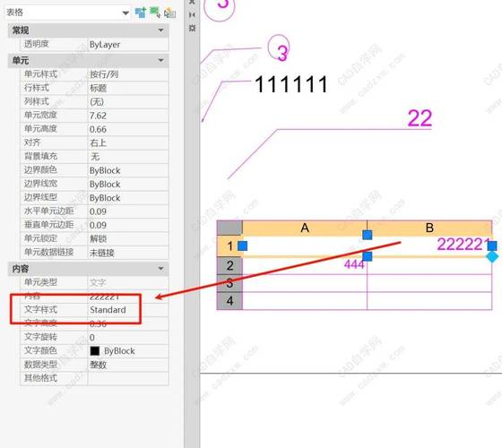This screenshot has height=448, width=502.
Task: Close the properties palette with X icon
Action: [x=192, y=2]
